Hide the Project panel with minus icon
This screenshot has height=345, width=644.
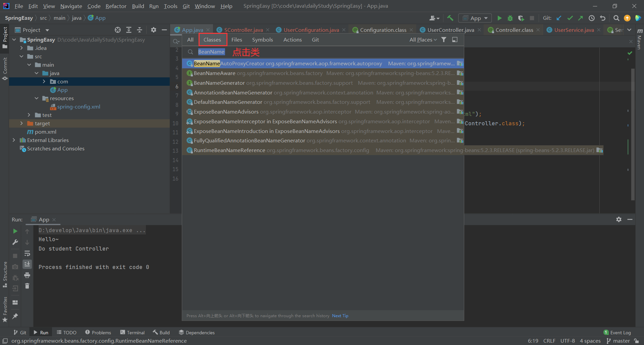point(164,30)
